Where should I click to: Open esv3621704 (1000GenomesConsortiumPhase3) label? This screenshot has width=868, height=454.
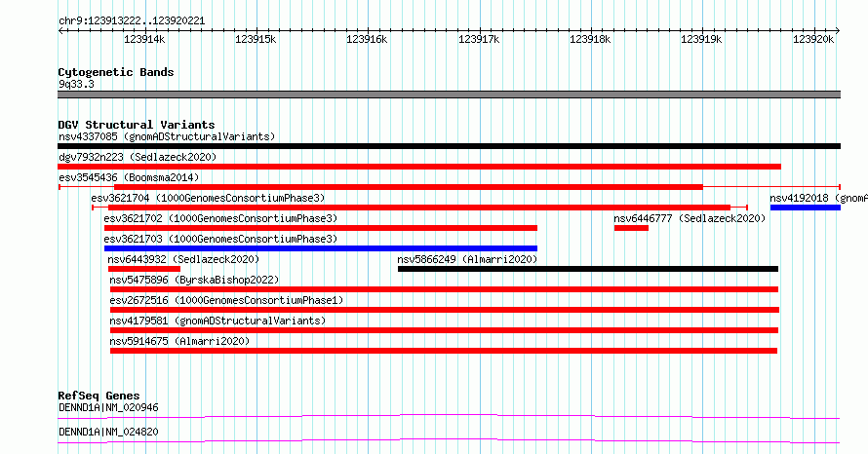coord(208,198)
